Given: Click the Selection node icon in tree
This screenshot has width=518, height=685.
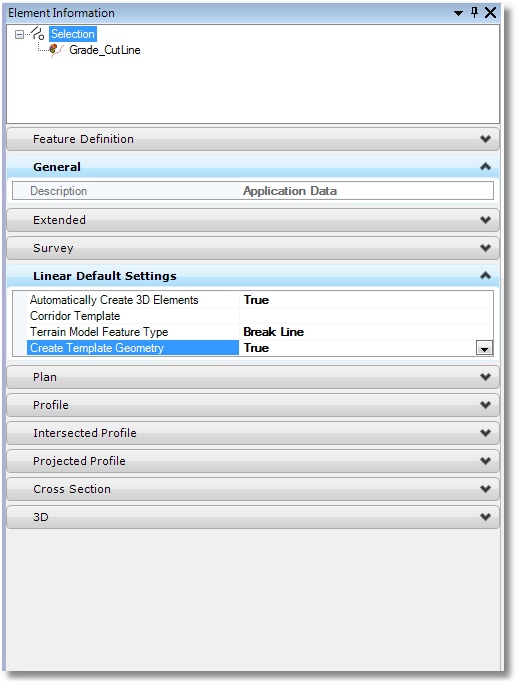Looking at the screenshot, I should (38, 33).
